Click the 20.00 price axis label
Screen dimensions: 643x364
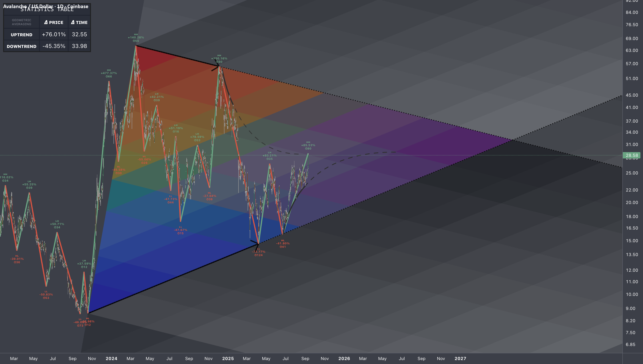click(x=632, y=203)
